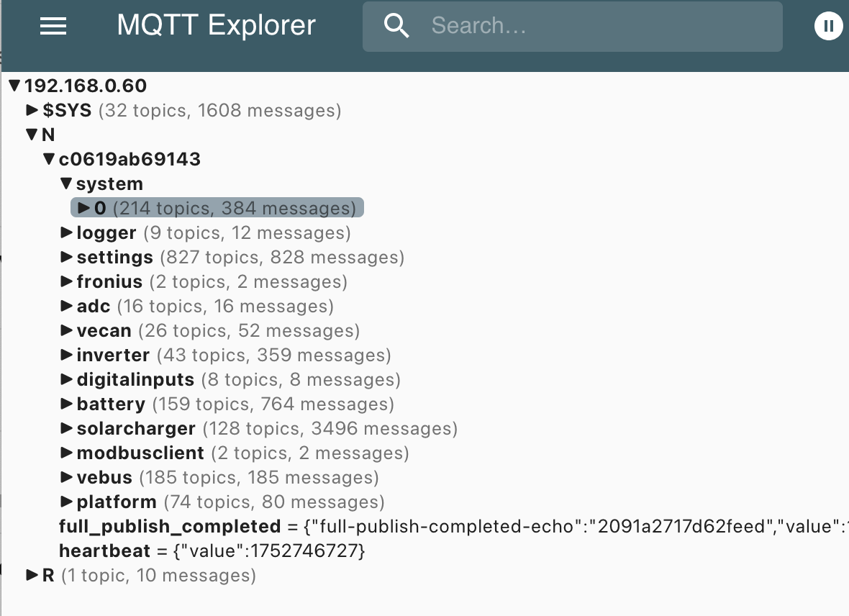This screenshot has height=616, width=849.
Task: Collapse the N topic
Action: 32,135
